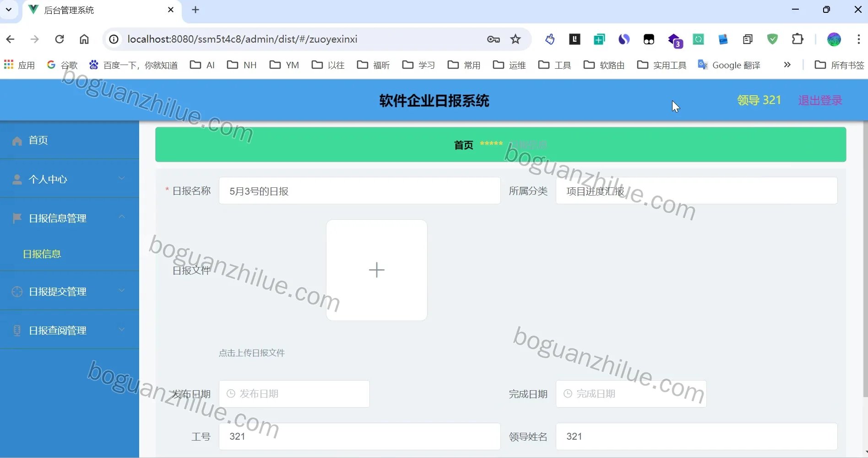Viewport: 868px width, 458px height.
Task: Open the Chrome three-dot menu
Action: pos(858,39)
